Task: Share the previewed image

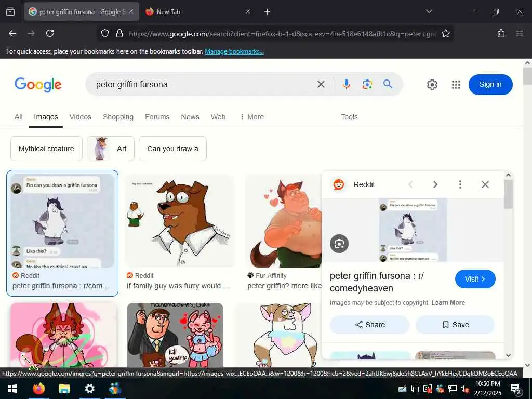Action: [370, 325]
